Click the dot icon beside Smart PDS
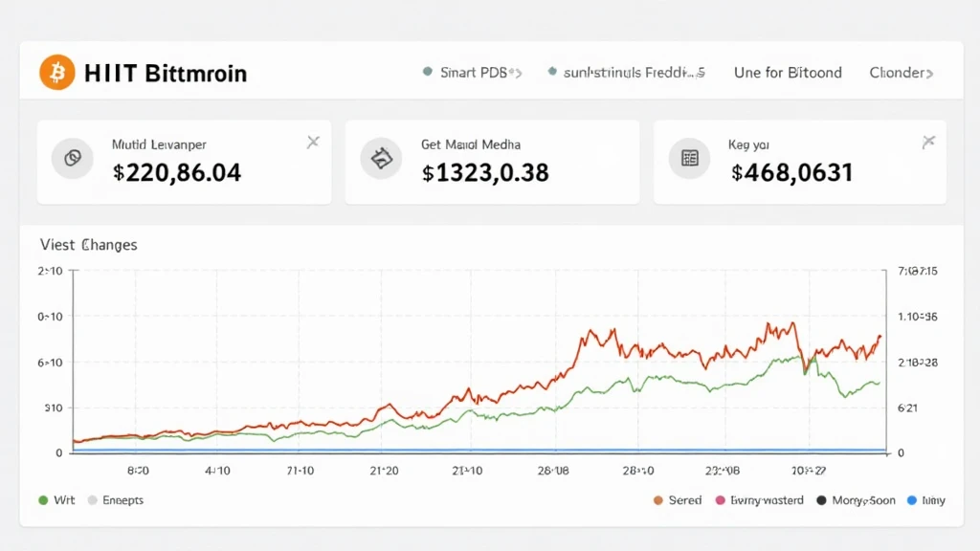980x551 pixels. click(x=426, y=73)
